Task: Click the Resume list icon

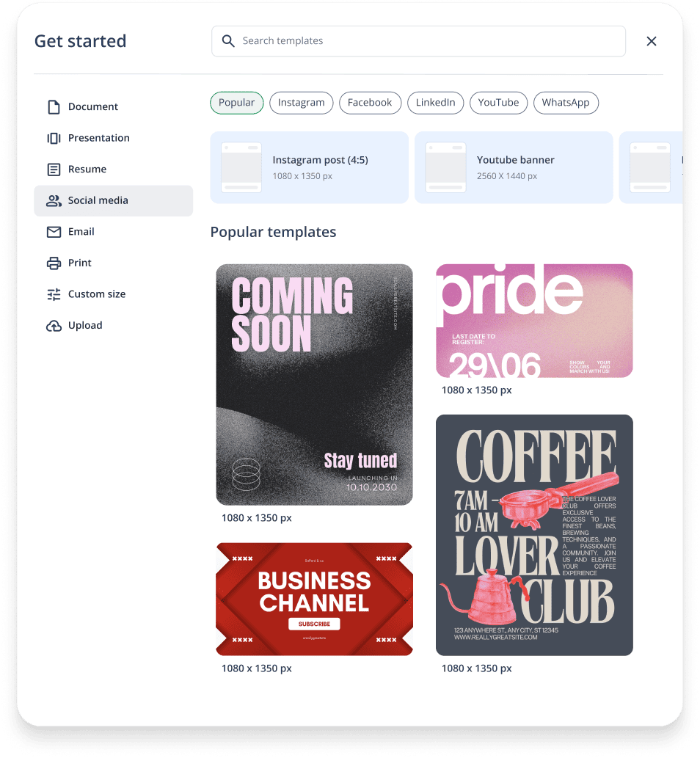Action: tap(54, 170)
